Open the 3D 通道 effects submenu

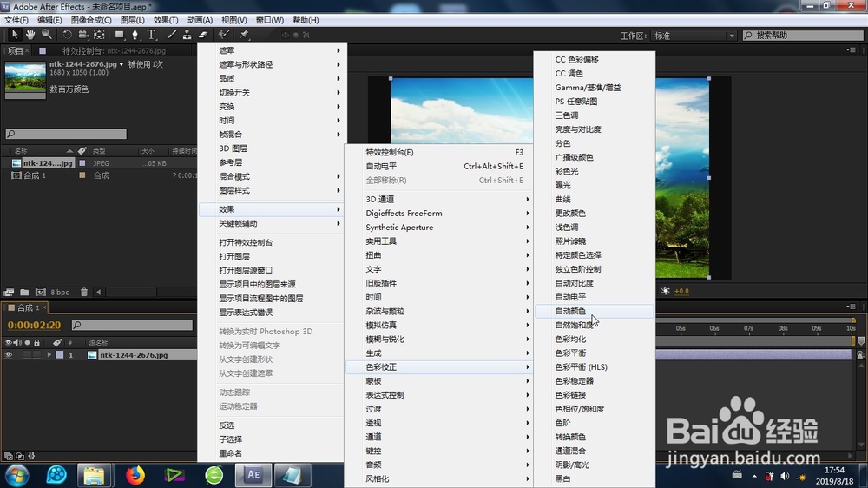(439, 199)
